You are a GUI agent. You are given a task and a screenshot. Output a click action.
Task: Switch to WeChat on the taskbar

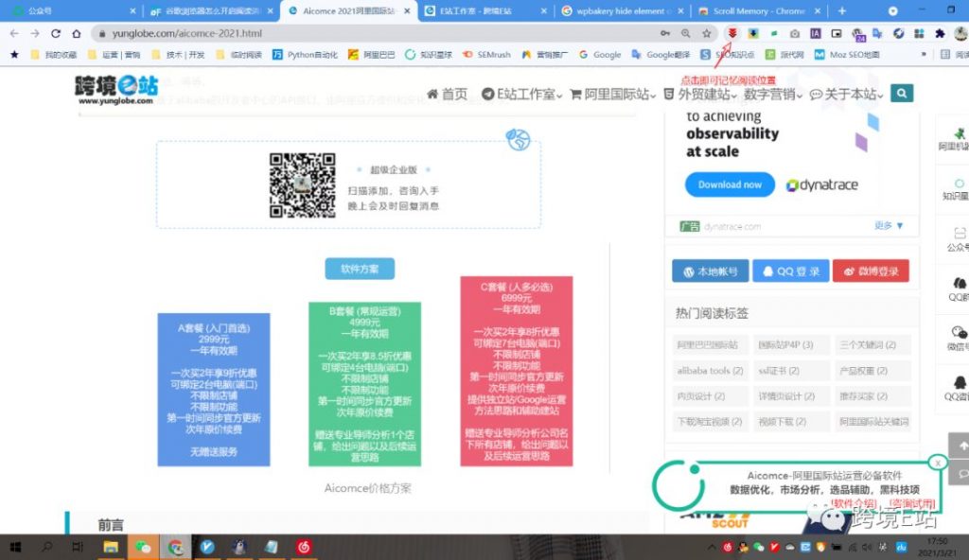(x=143, y=547)
